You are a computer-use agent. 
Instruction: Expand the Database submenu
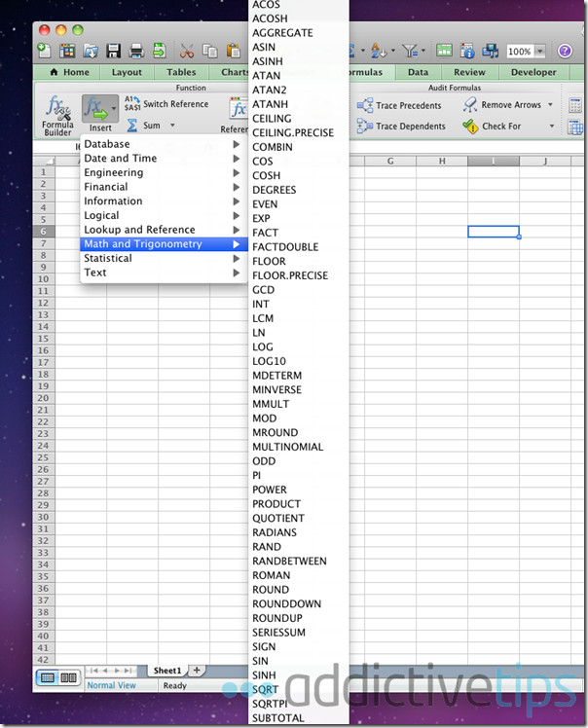[163, 144]
